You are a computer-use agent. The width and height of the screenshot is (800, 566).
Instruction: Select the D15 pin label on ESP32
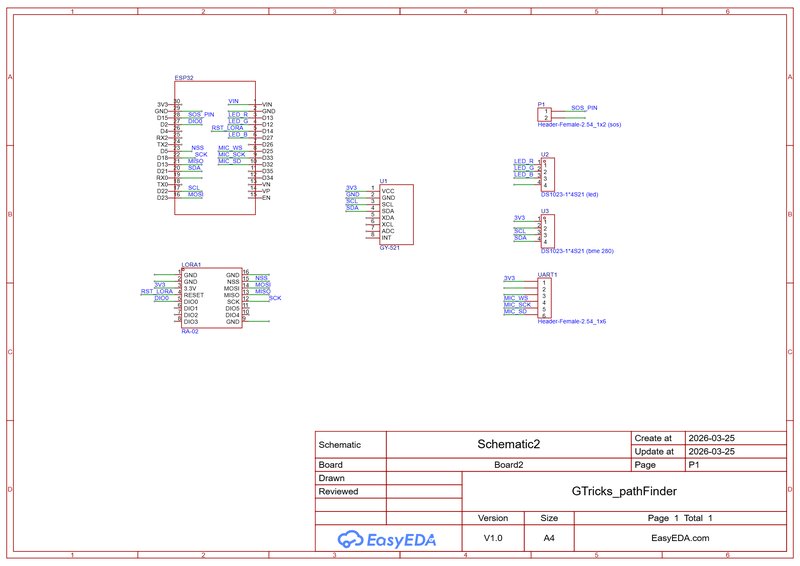[x=162, y=118]
